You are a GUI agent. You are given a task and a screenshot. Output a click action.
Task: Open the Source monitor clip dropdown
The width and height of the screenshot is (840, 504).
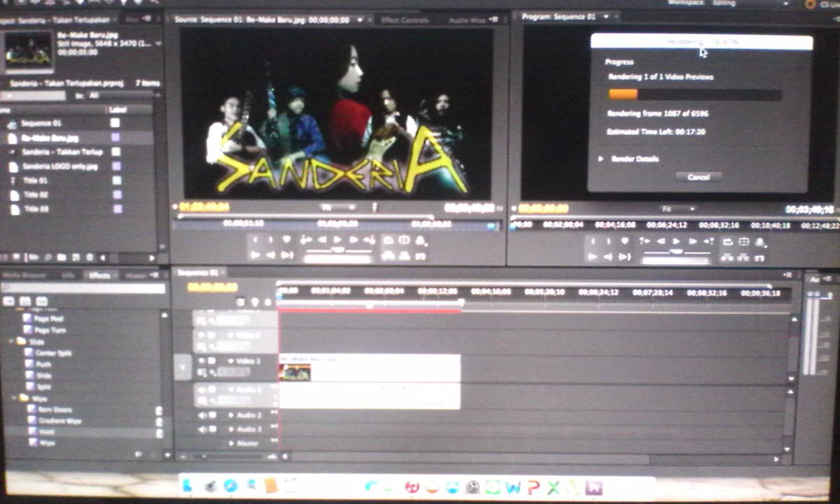point(360,20)
